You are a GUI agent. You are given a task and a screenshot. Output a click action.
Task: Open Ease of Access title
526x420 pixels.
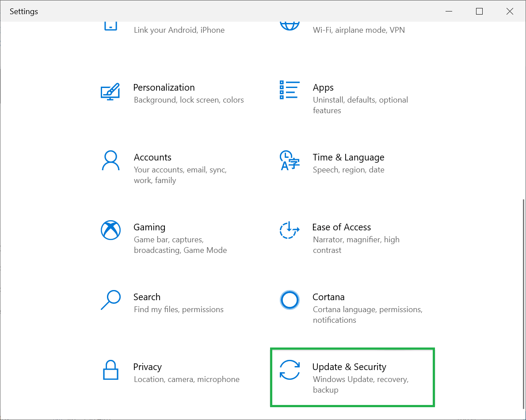[x=342, y=227]
